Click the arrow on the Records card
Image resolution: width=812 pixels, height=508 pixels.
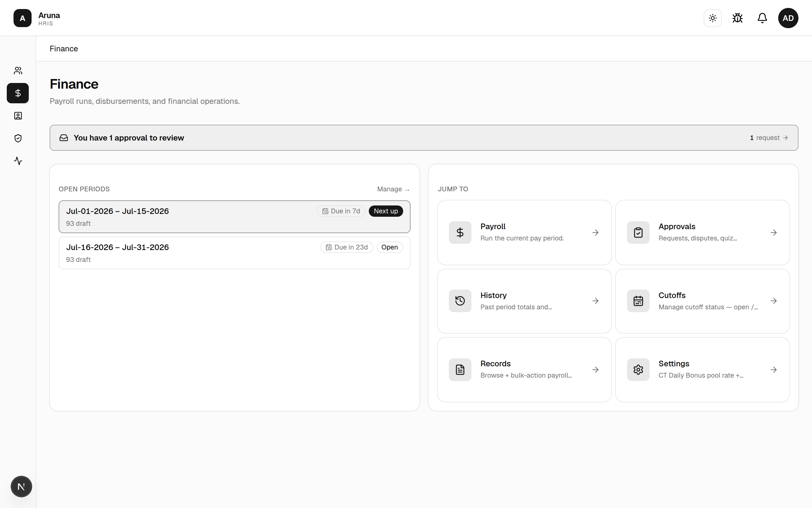tap(595, 370)
